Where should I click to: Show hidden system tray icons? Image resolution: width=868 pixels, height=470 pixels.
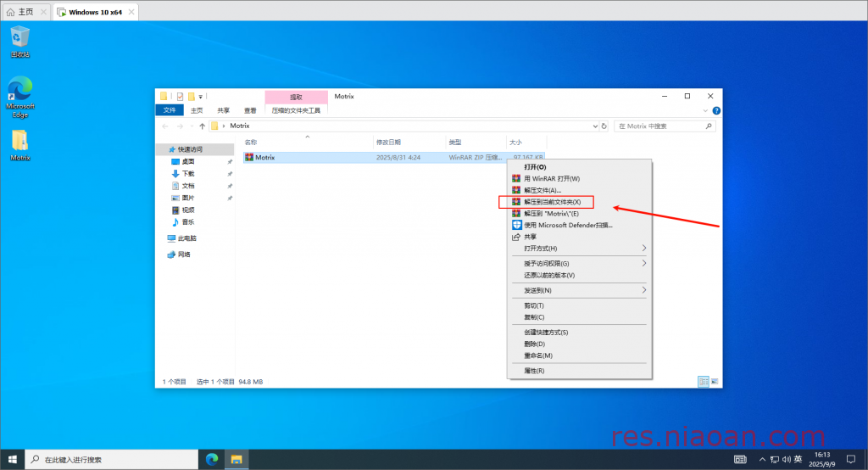tap(762, 460)
